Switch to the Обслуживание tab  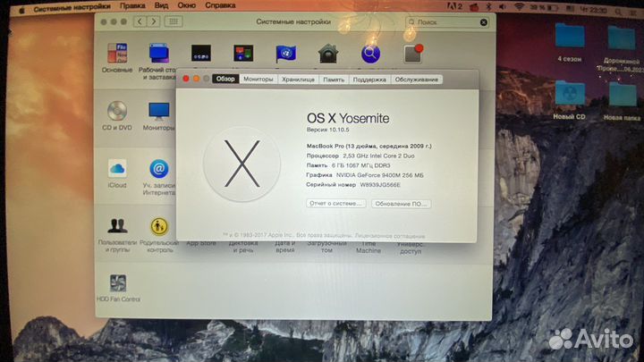[417, 80]
